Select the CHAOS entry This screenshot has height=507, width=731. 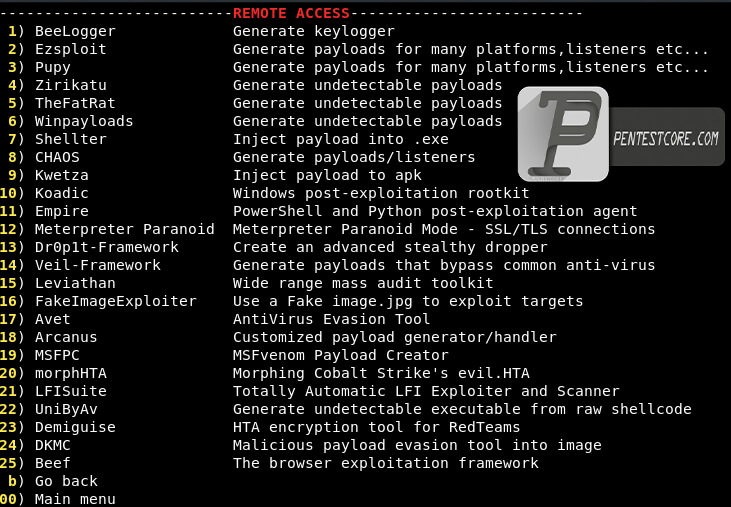click(57, 157)
